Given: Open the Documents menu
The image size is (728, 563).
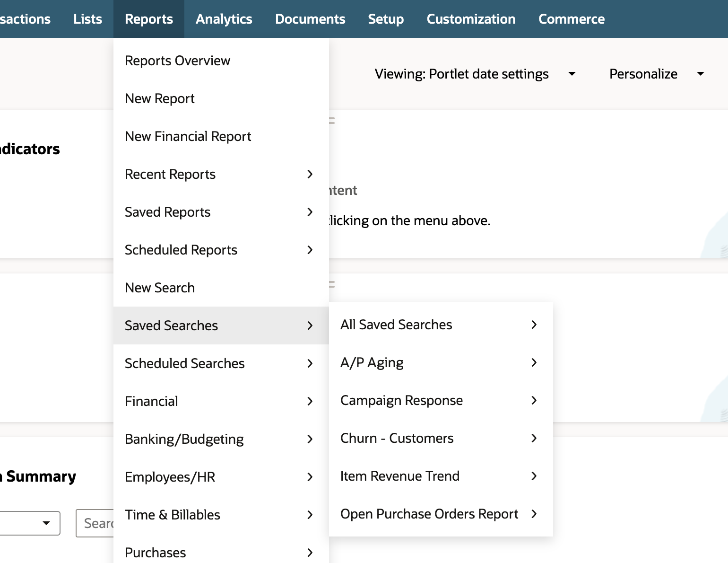Looking at the screenshot, I should [x=310, y=19].
